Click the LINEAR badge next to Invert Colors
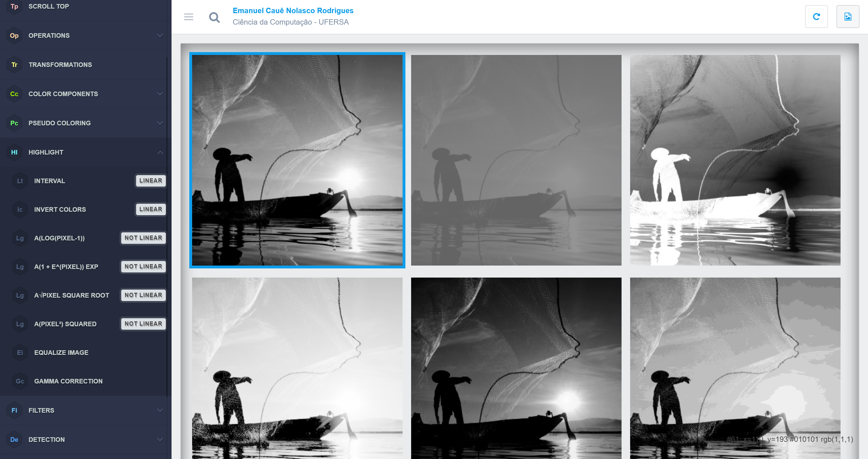The height and width of the screenshot is (459, 868). [x=151, y=209]
